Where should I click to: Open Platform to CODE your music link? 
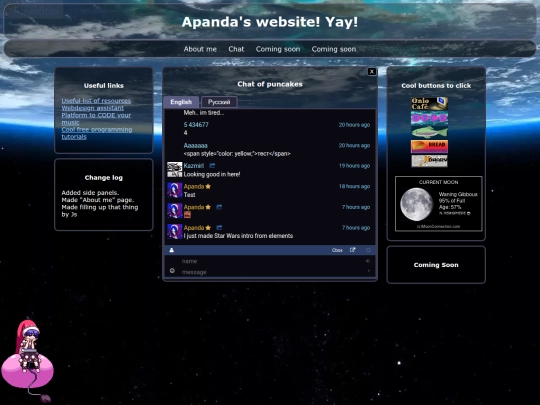[96, 119]
